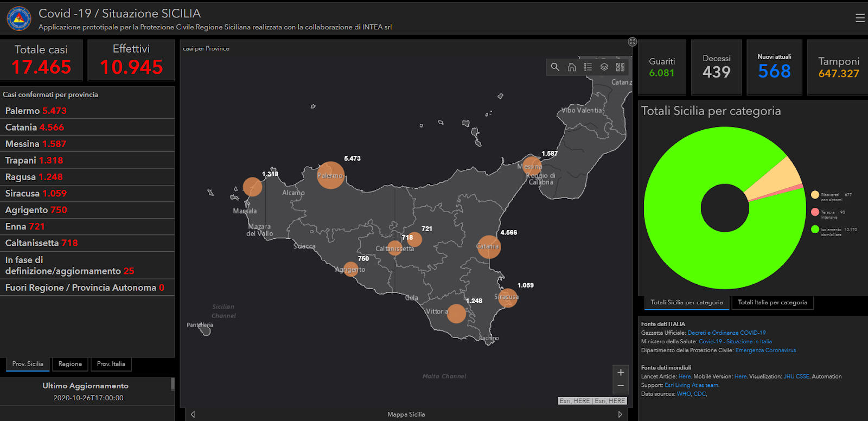
Task: Open the WHO data source link
Action: coord(684,394)
